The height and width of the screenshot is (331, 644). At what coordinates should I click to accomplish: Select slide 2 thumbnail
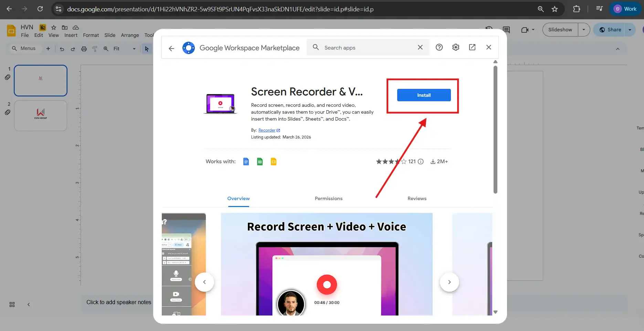tap(41, 116)
